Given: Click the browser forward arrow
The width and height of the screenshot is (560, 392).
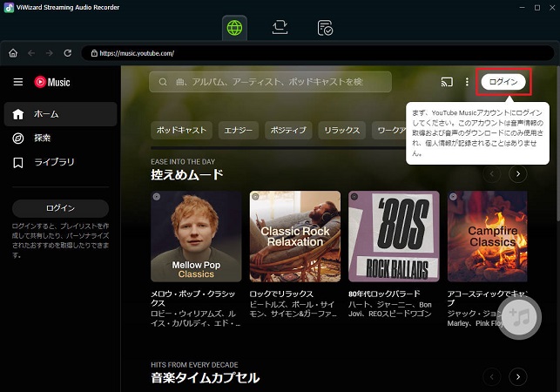Looking at the screenshot, I should click(50, 53).
